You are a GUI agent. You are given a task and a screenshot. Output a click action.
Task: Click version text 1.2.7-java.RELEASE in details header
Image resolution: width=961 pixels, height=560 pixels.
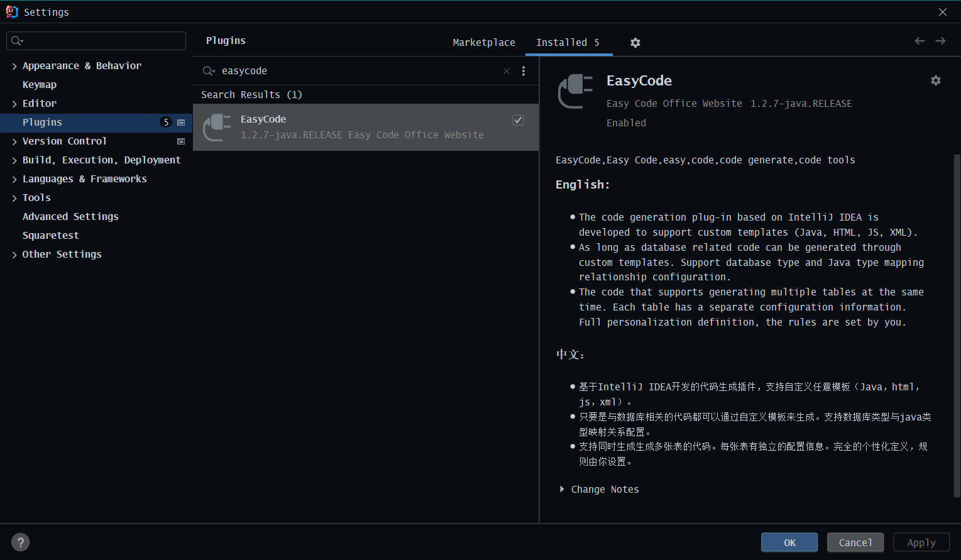point(801,104)
